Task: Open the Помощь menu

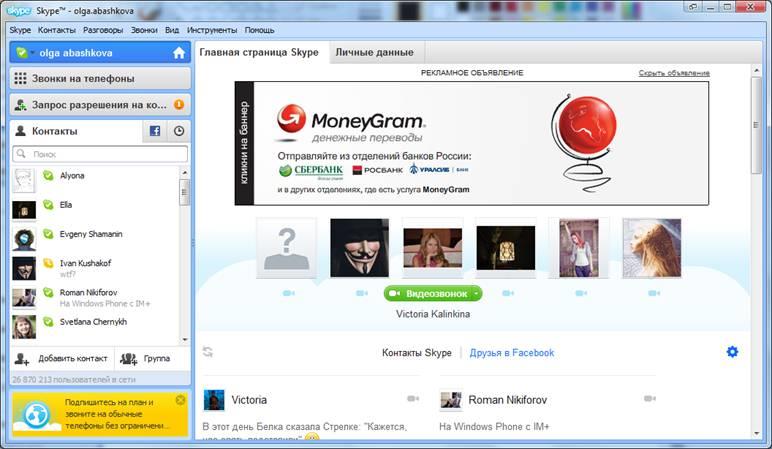Action: pos(259,30)
